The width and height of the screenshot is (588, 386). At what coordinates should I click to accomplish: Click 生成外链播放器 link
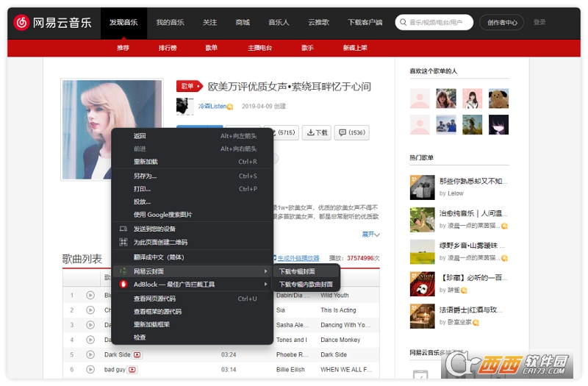coord(298,258)
